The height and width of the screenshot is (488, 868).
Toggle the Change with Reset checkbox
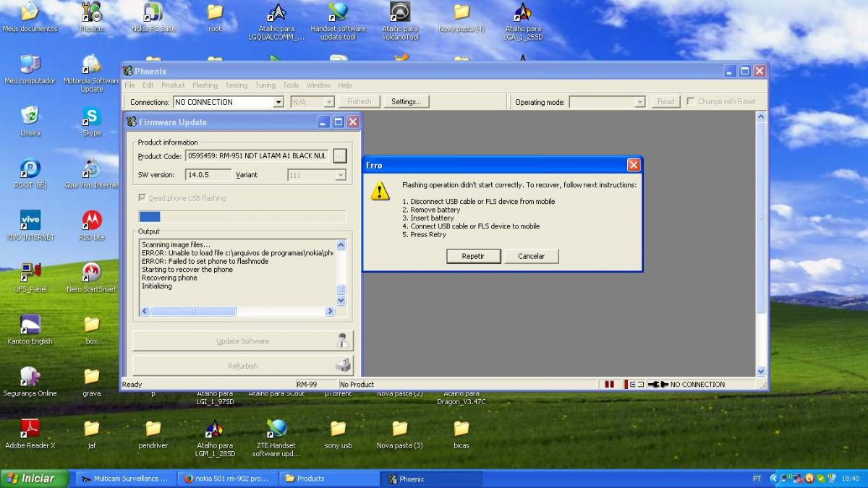pyautogui.click(x=691, y=101)
